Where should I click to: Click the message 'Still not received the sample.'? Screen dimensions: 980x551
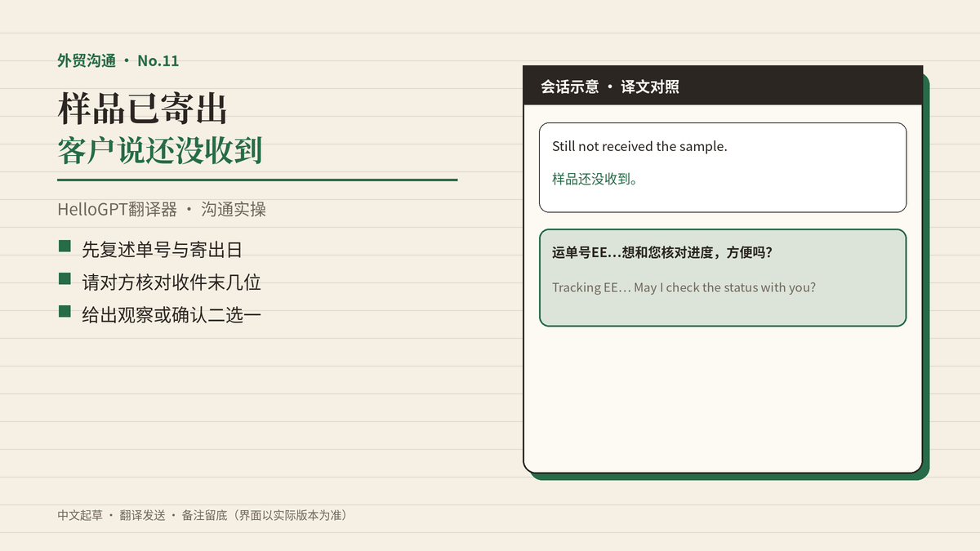(x=639, y=146)
